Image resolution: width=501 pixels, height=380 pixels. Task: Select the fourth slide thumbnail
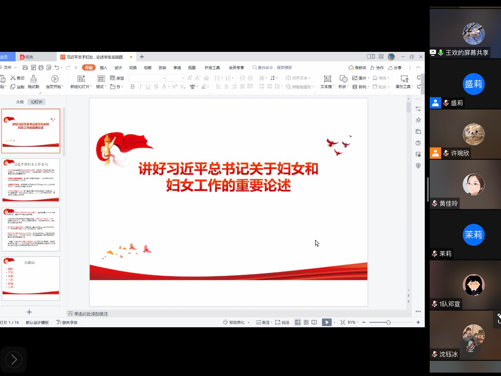(31, 279)
